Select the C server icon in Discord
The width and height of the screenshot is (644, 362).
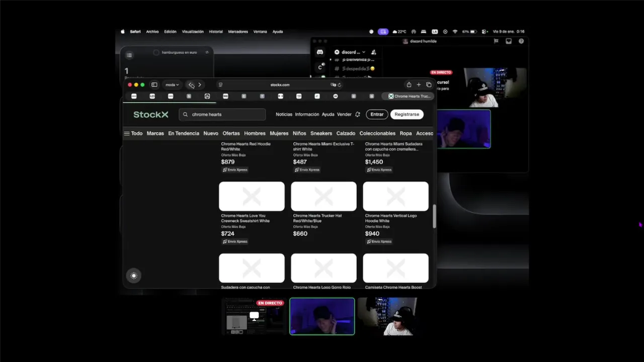pyautogui.click(x=320, y=67)
